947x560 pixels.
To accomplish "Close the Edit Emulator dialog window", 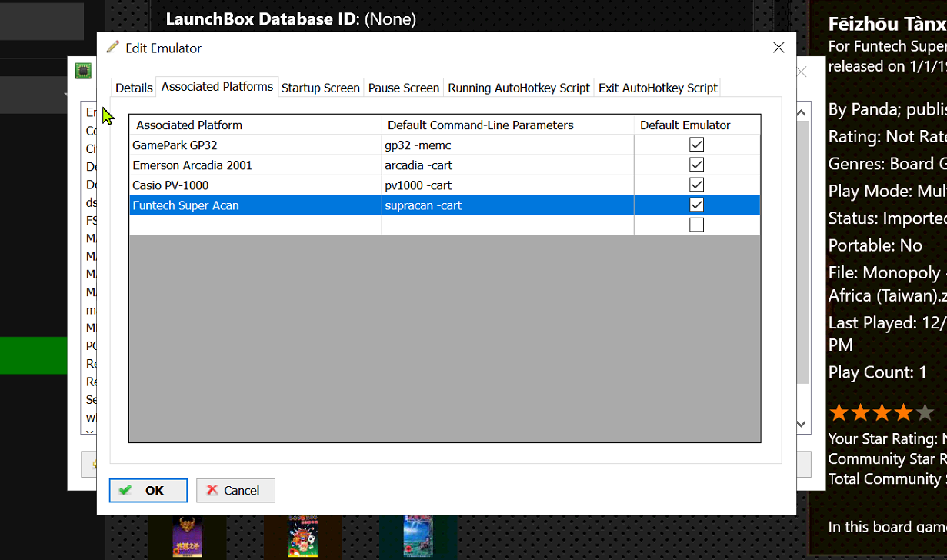I will pos(779,48).
